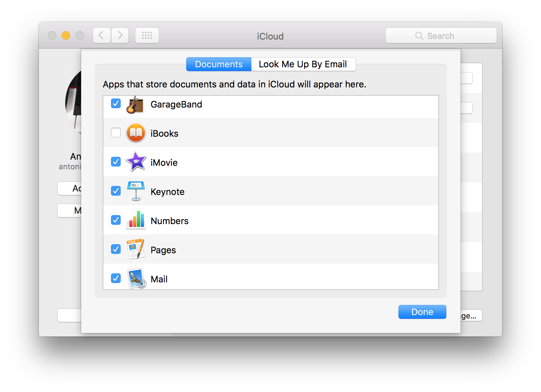Select the Numbers row label
The width and height of the screenshot is (541, 392).
coord(170,221)
